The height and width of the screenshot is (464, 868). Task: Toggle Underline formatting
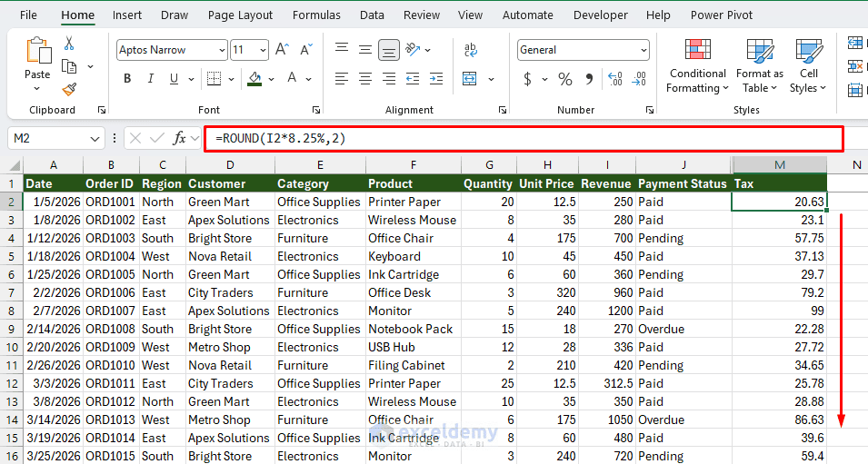(174, 78)
